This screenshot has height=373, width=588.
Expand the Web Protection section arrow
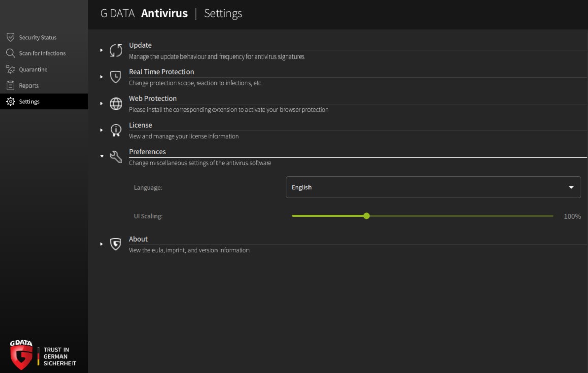coord(101,104)
